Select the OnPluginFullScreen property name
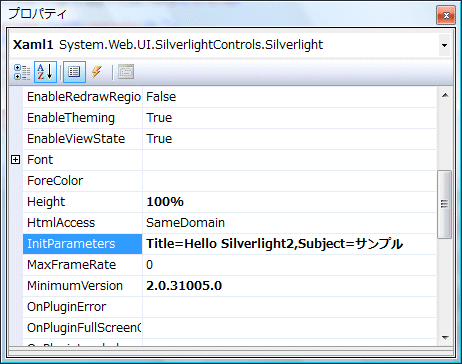 [83, 328]
